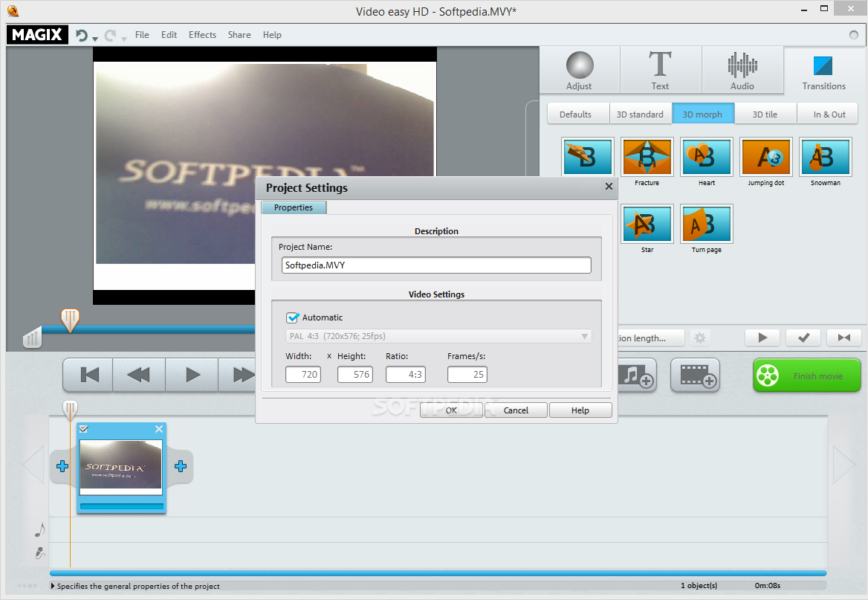Screen dimensions: 868x600
Task: Open the PAL 4:3 video format dropdown
Action: click(x=438, y=336)
